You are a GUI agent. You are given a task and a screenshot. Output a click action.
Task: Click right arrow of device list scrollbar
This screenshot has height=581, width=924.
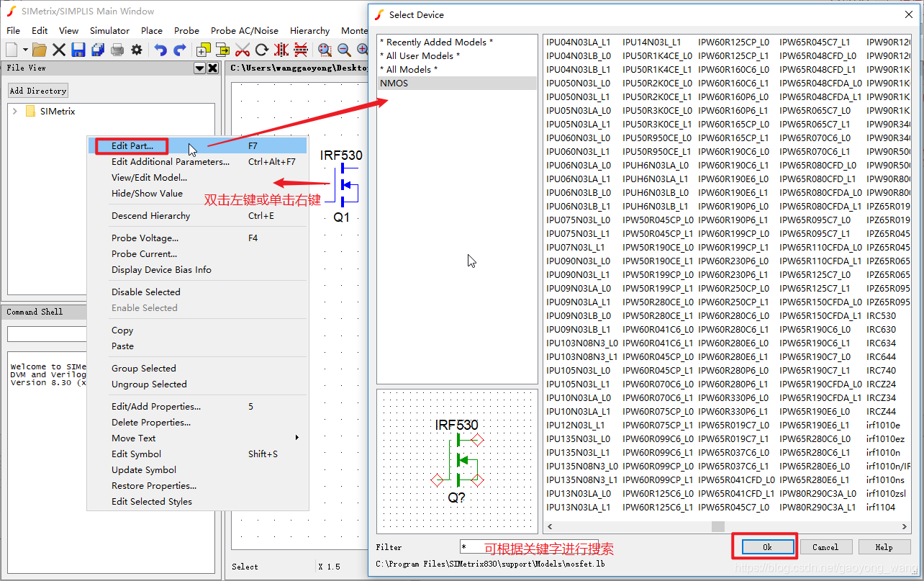[905, 527]
